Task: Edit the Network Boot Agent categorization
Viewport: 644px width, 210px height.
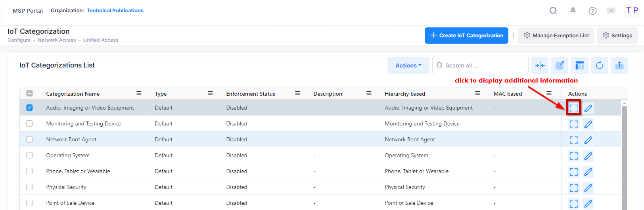Action: (x=588, y=140)
